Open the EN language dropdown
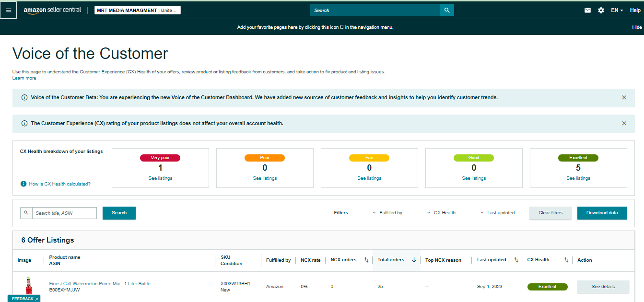 (x=617, y=10)
